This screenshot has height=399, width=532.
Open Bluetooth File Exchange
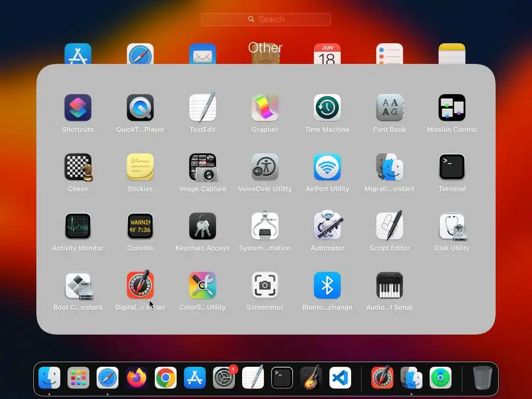coord(327,285)
